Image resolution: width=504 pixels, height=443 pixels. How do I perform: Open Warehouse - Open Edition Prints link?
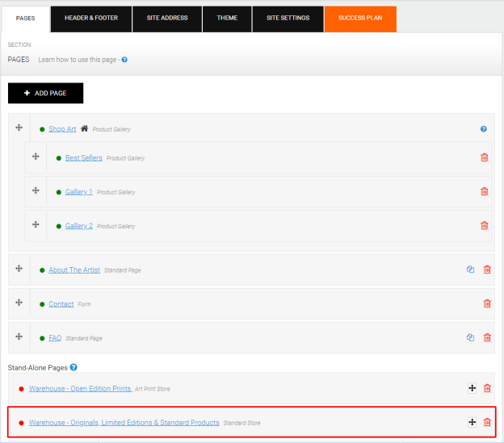pos(80,388)
